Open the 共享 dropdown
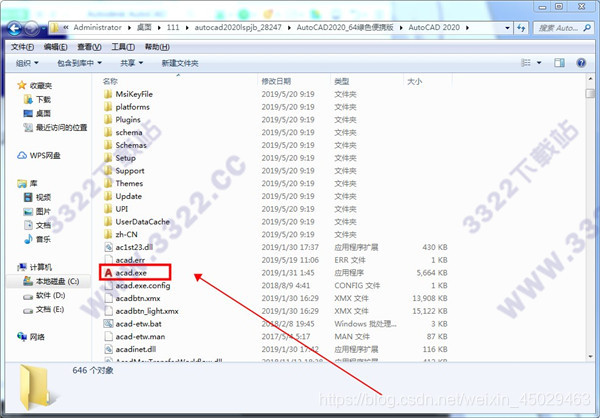 [131, 63]
